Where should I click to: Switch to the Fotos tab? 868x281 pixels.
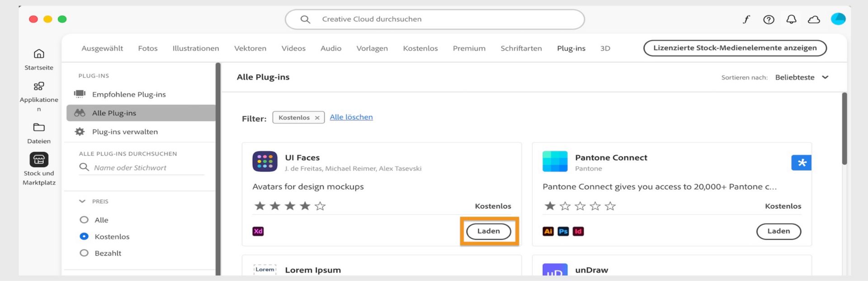coord(148,48)
